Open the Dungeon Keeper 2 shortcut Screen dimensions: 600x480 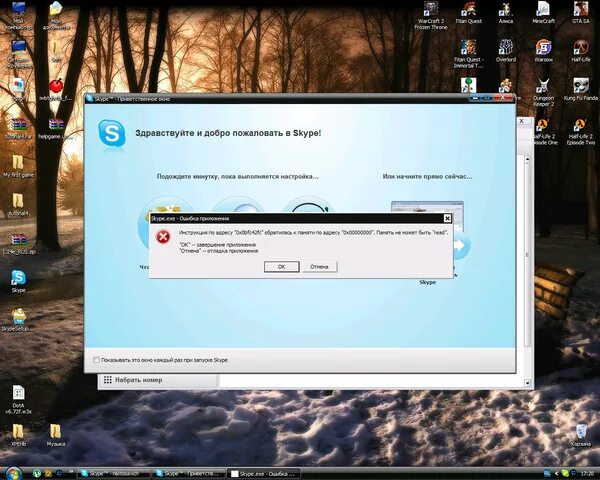coord(543,92)
